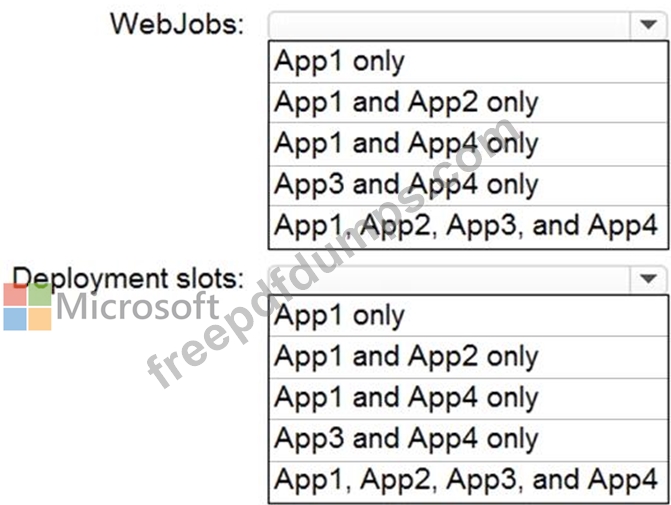Select 'App1 and App4 only' under Deployment slots
The width and height of the screenshot is (671, 505).
tap(468, 398)
